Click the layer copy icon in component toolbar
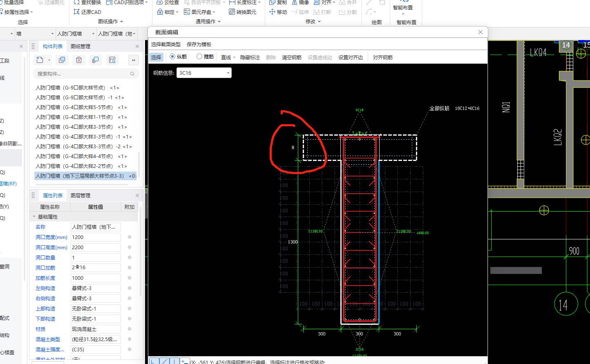 [x=95, y=60]
